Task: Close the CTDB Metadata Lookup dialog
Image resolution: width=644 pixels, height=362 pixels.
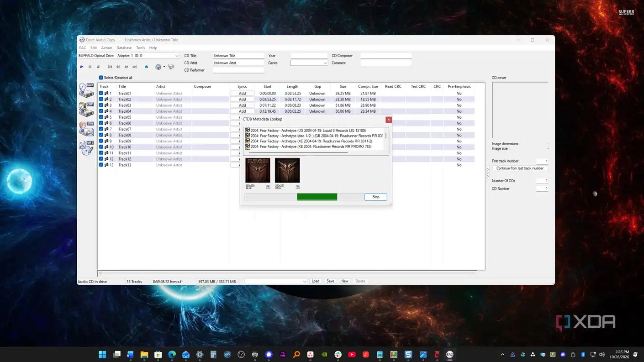Action: tap(389, 119)
